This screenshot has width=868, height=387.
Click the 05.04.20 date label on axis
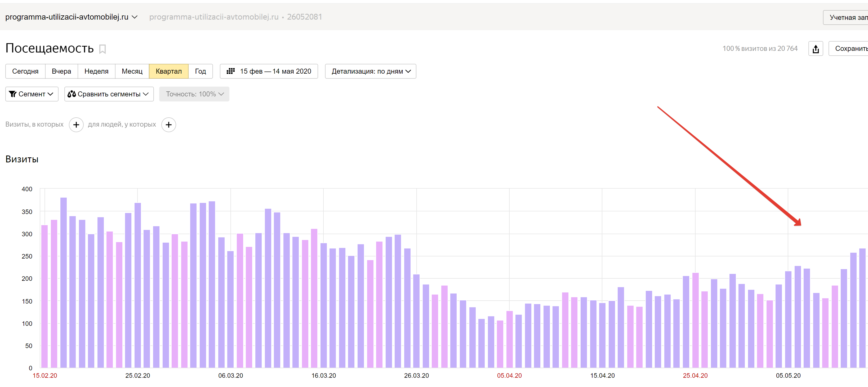(x=509, y=375)
